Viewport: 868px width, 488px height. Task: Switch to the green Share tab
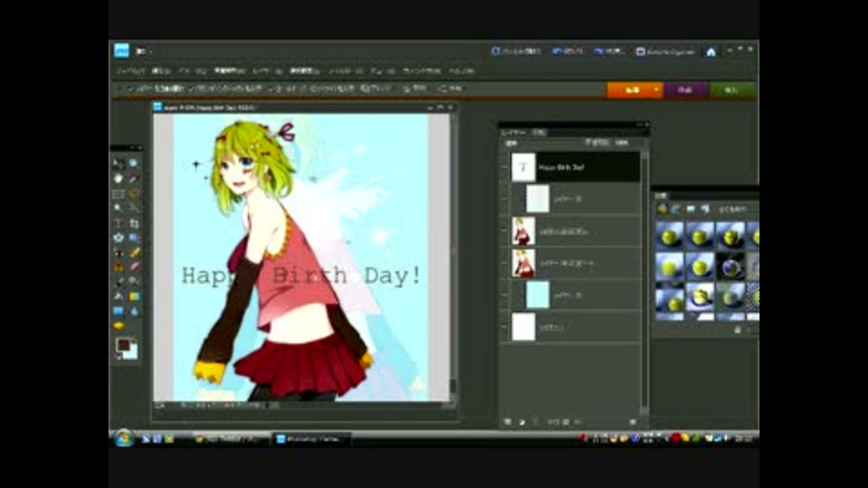tap(731, 89)
